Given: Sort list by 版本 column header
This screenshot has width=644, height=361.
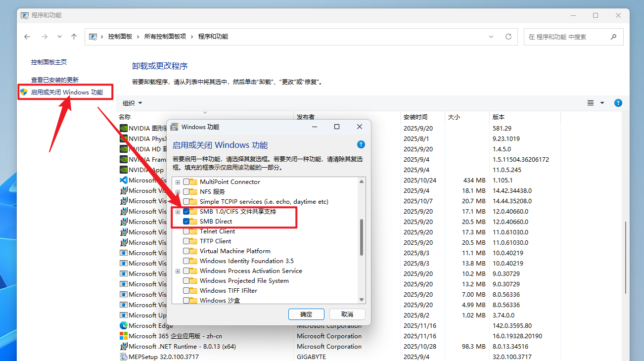Looking at the screenshot, I should click(x=499, y=117).
